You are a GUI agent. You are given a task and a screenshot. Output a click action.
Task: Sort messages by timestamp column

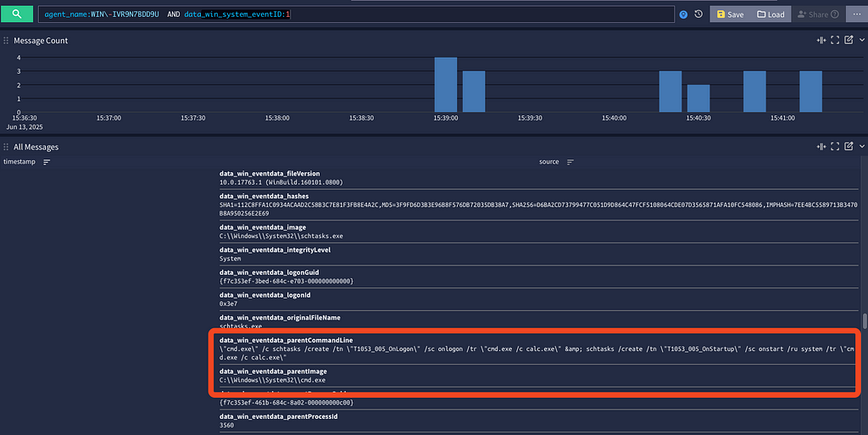[47, 162]
